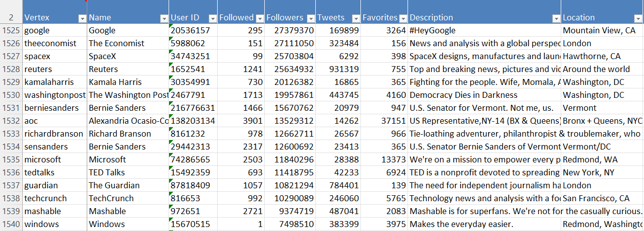This screenshot has height=231, width=644.
Task: Open the Vertex column filter dropdown
Action: pos(82,18)
